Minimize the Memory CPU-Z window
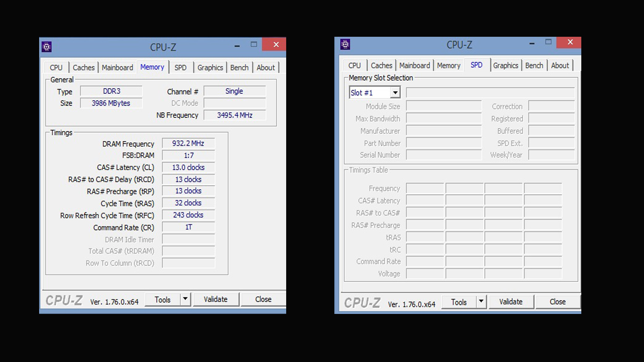The height and width of the screenshot is (362, 644). pos(237,45)
